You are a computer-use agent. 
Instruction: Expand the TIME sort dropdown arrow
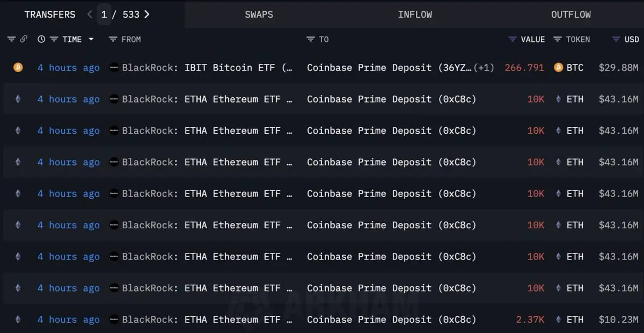pos(91,39)
